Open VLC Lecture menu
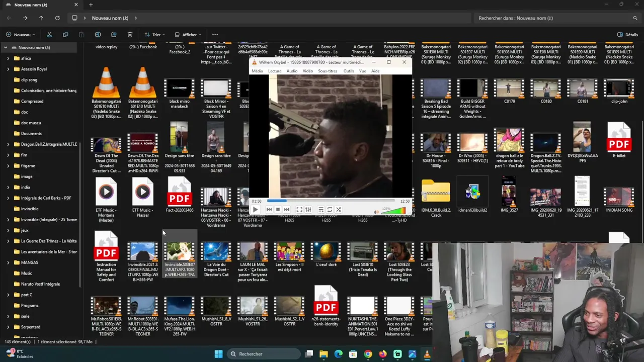Screen dimensions: 644x362 click(275, 71)
